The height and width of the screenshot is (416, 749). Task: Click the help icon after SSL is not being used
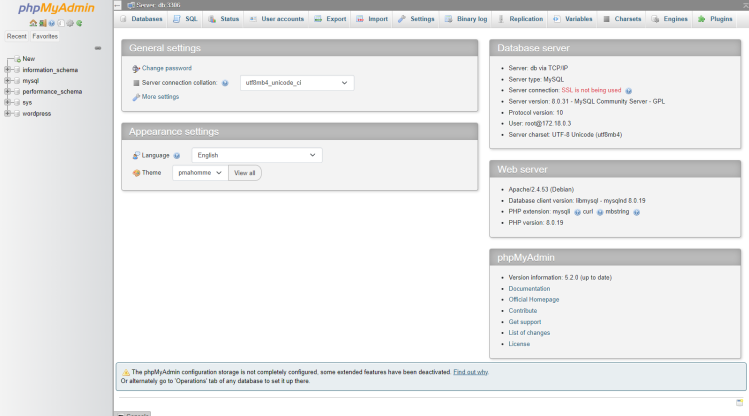click(629, 91)
